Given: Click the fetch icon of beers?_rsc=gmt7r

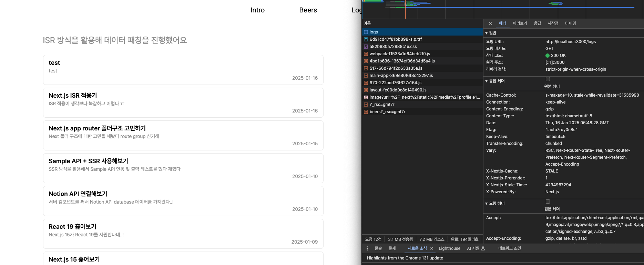Looking at the screenshot, I should (x=366, y=112).
